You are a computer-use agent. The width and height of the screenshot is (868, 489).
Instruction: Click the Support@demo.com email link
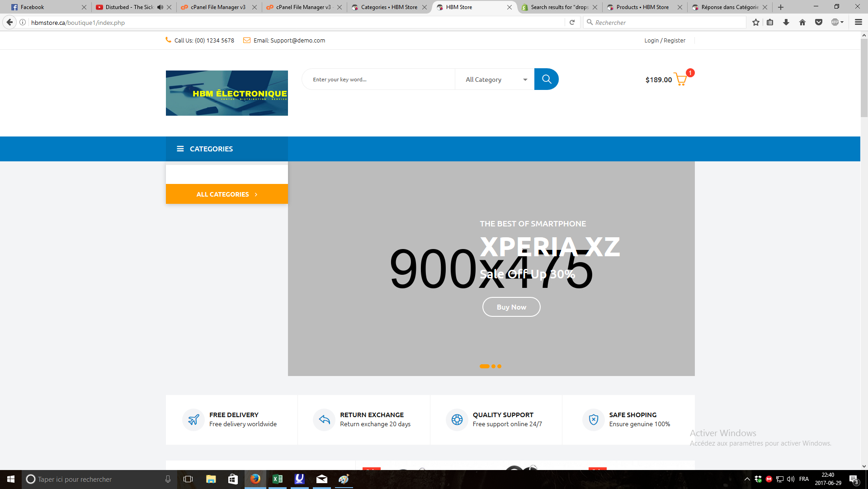pos(297,40)
